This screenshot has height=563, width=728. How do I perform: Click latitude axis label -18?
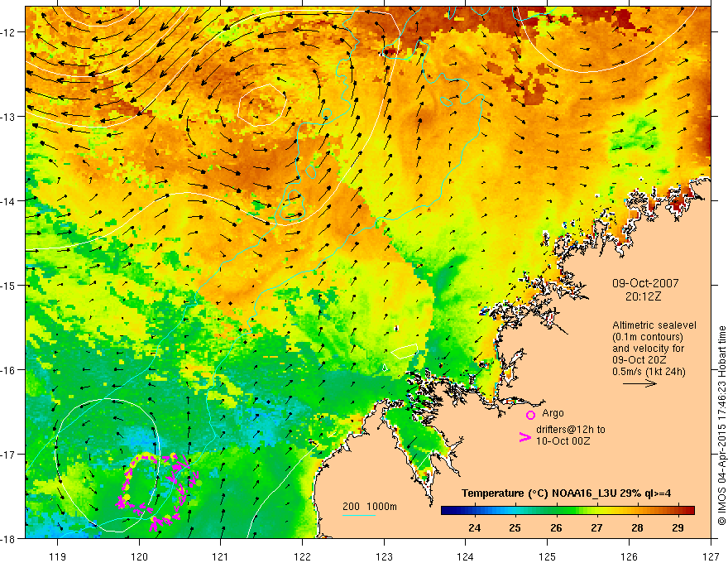9,538
